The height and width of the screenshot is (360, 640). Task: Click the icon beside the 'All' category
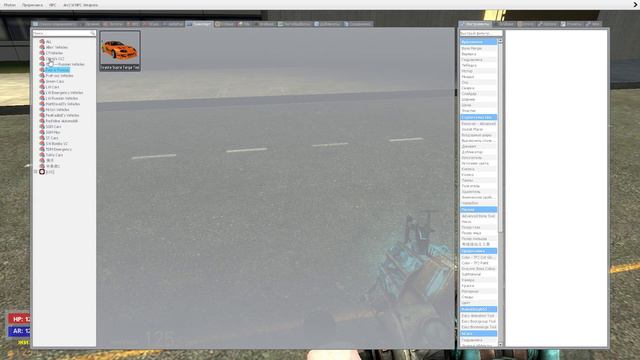[42, 42]
